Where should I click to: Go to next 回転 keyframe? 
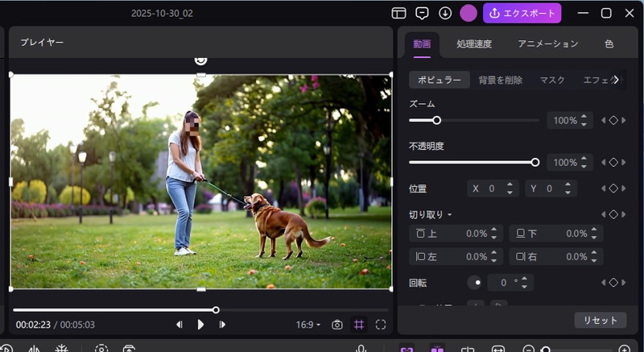point(623,282)
